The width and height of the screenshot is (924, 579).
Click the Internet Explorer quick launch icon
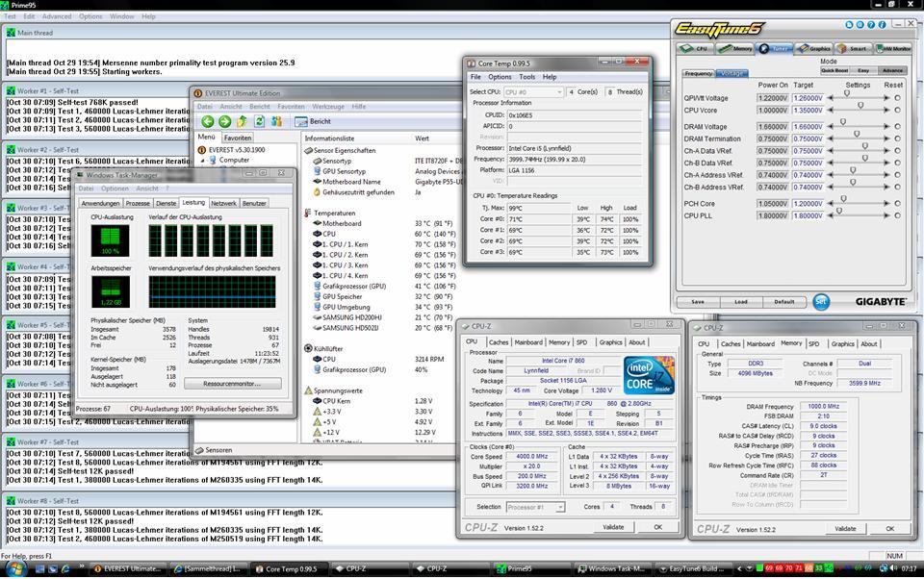coord(65,569)
